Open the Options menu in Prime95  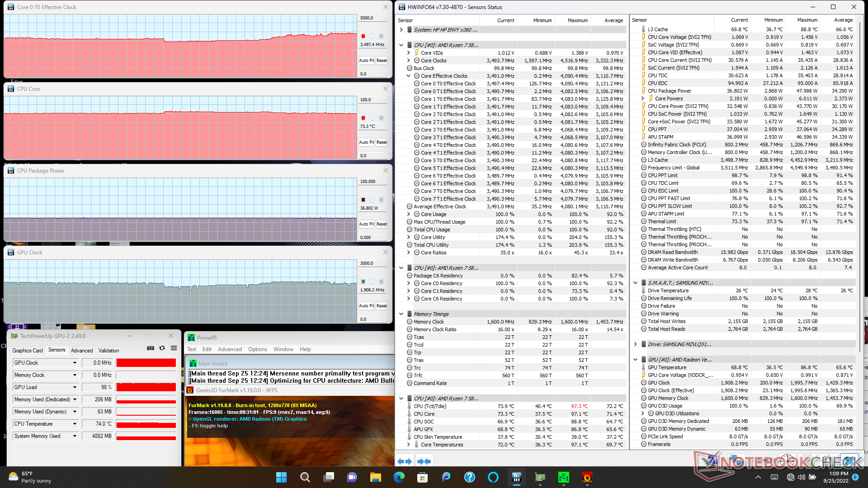[x=257, y=349]
